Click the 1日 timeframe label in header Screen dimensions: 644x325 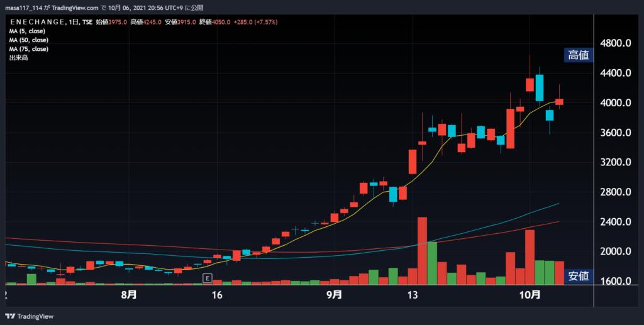pyautogui.click(x=73, y=22)
